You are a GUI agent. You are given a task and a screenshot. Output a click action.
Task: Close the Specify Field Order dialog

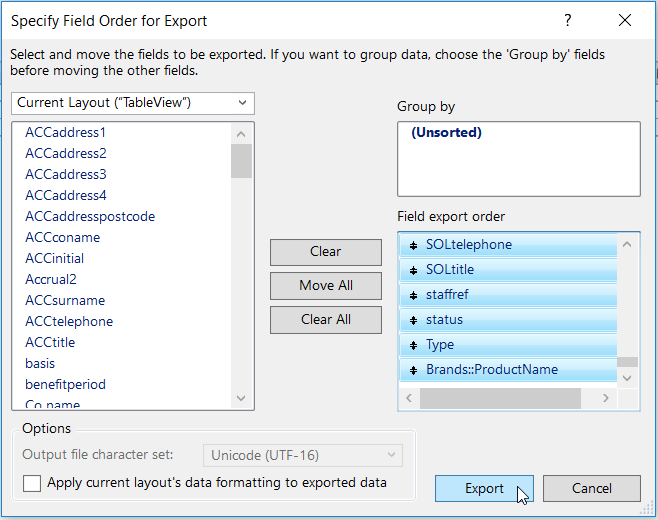coord(625,21)
